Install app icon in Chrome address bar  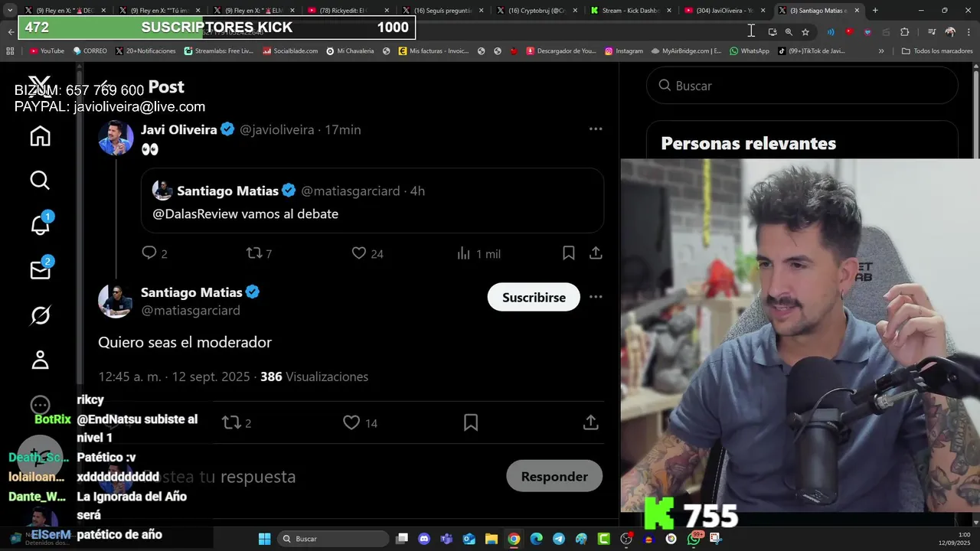[772, 32]
